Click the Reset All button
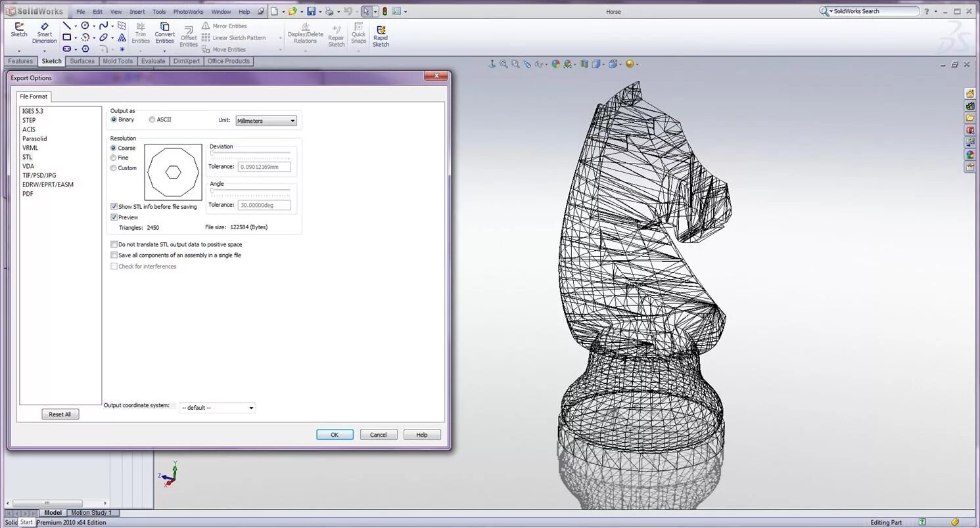 tap(60, 414)
